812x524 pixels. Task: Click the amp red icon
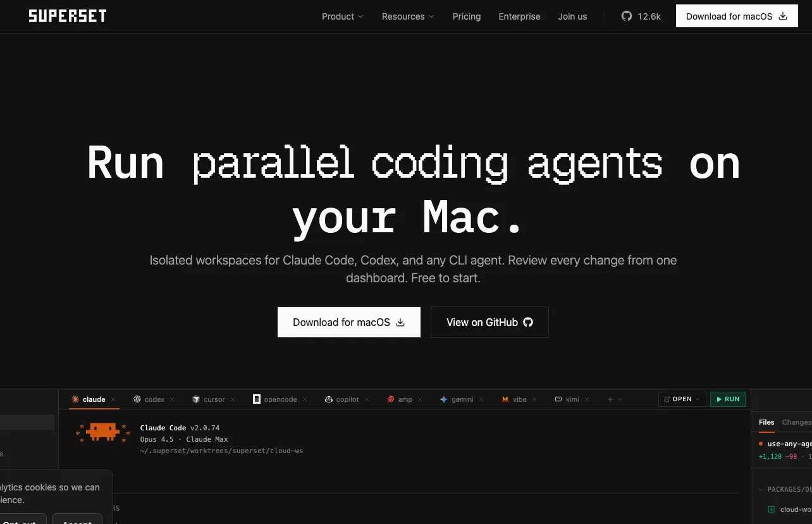pos(391,399)
